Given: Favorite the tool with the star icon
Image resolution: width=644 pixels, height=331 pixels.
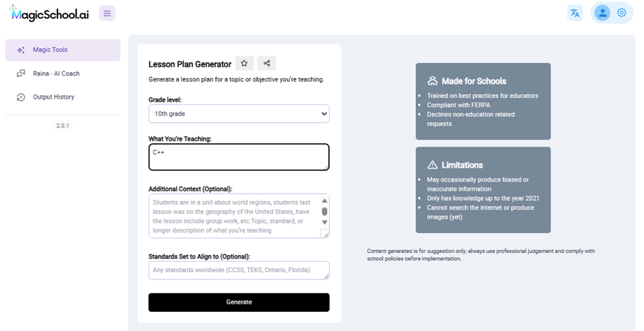Looking at the screenshot, I should coord(245,63).
